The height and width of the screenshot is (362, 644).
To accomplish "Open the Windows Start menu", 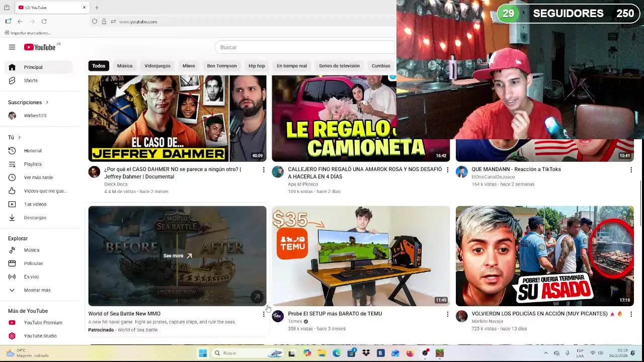I will 203,353.
